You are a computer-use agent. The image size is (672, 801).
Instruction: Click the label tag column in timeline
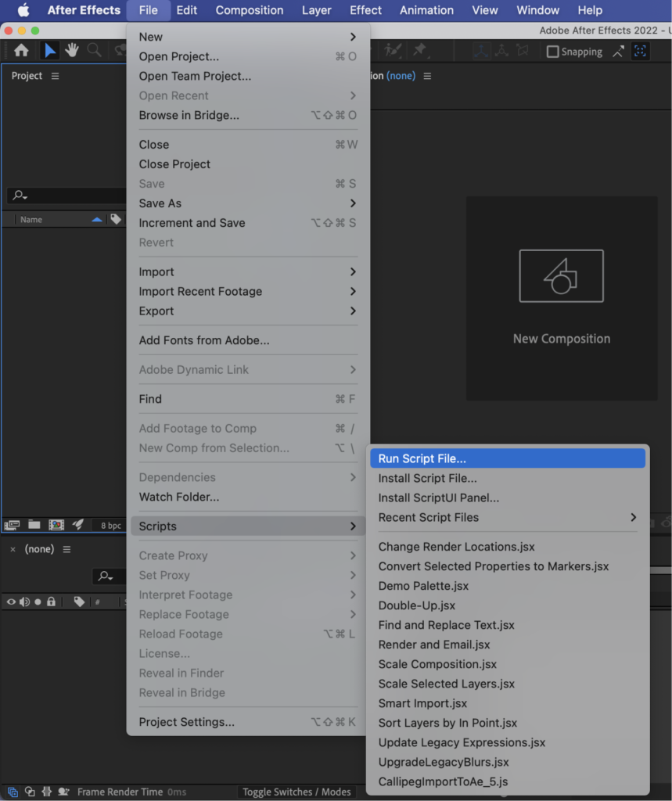pyautogui.click(x=79, y=602)
